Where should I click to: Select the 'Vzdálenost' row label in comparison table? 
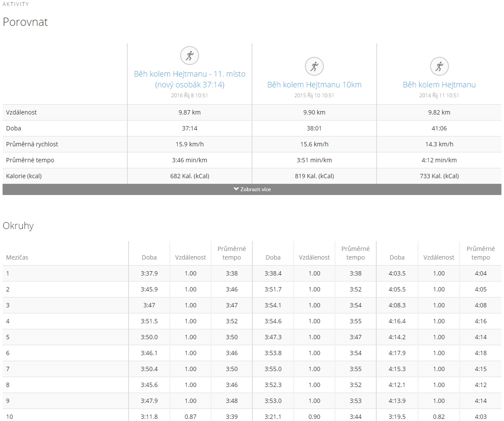21,112
